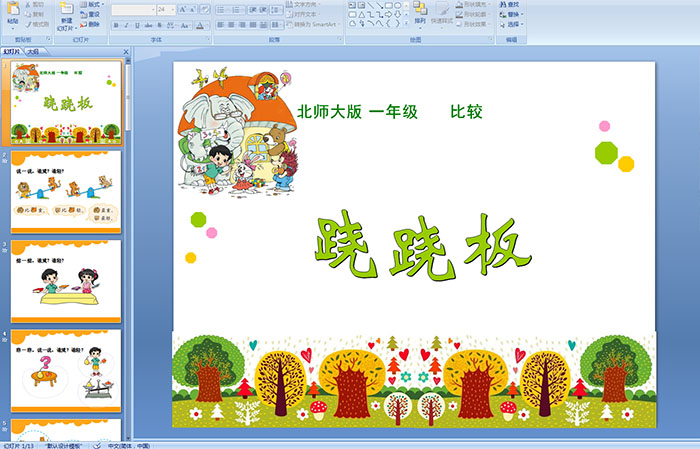Decrease list indent level
This screenshot has height=449, width=700.
[x=253, y=9]
